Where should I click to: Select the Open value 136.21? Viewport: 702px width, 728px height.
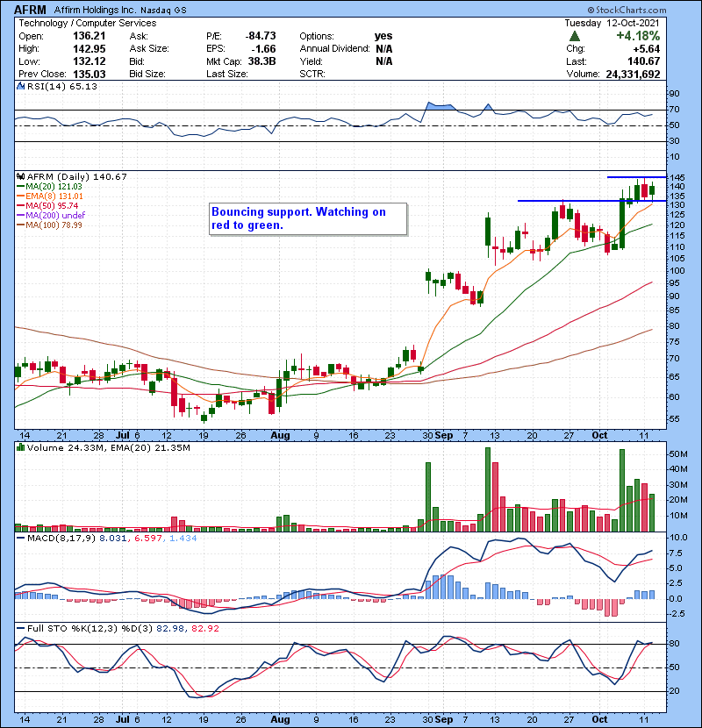[x=90, y=36]
